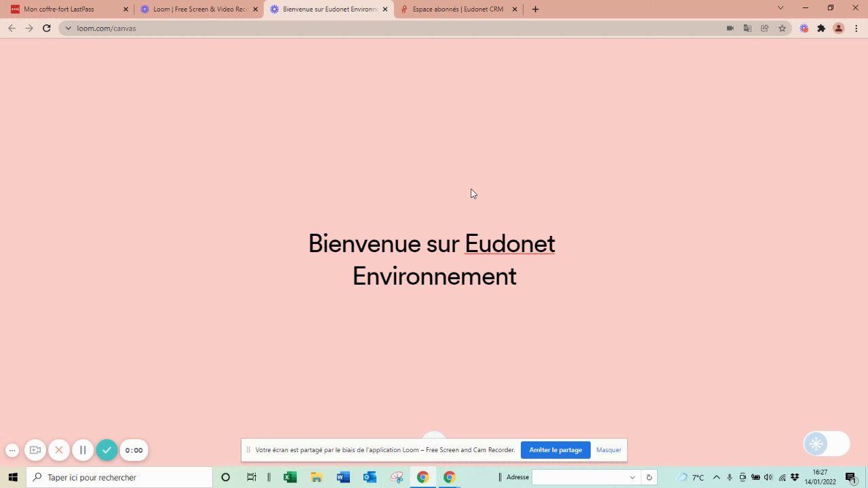Go back to previous page
868x488 pixels.
coord(12,28)
